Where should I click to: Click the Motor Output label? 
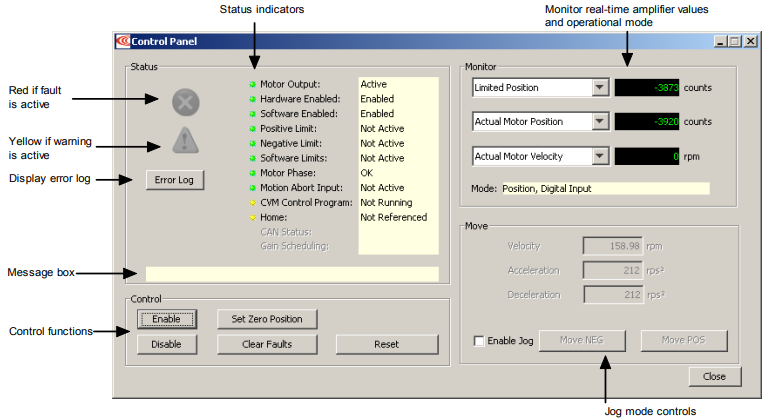[x=290, y=84]
